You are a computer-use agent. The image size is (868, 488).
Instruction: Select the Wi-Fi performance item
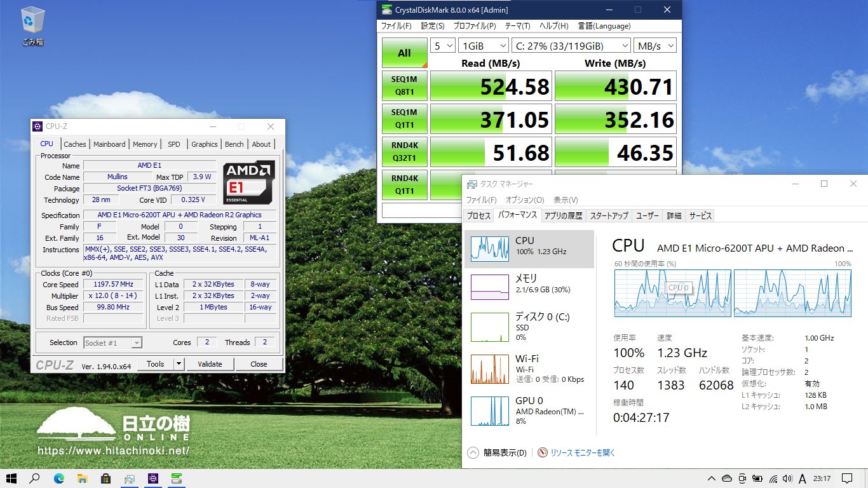coord(529,369)
